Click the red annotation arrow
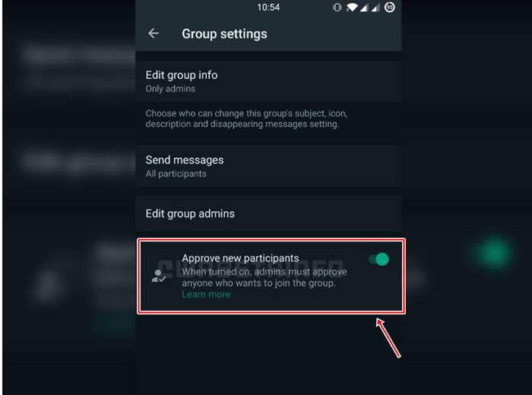The image size is (532, 395). (388, 338)
